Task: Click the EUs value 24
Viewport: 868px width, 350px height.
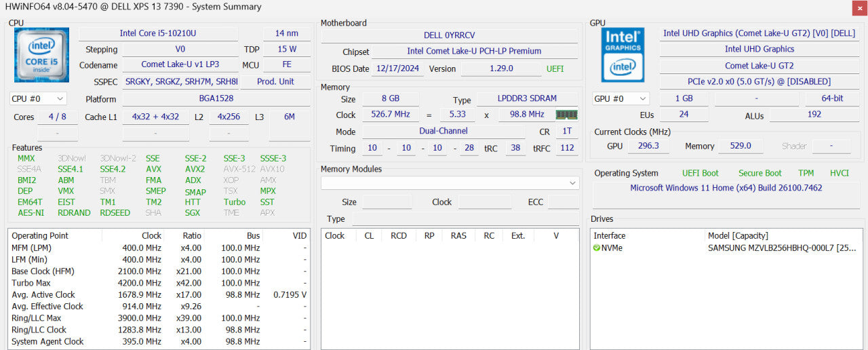Action: [684, 115]
